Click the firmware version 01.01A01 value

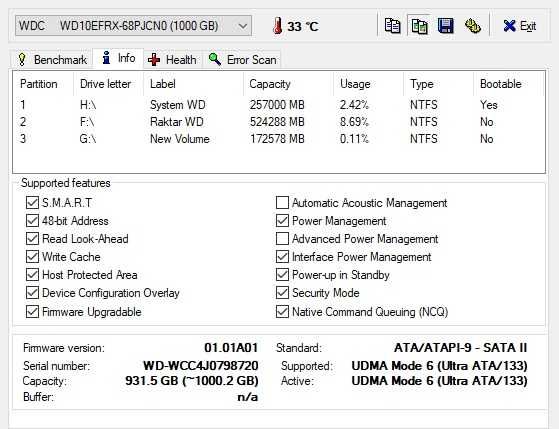click(231, 347)
